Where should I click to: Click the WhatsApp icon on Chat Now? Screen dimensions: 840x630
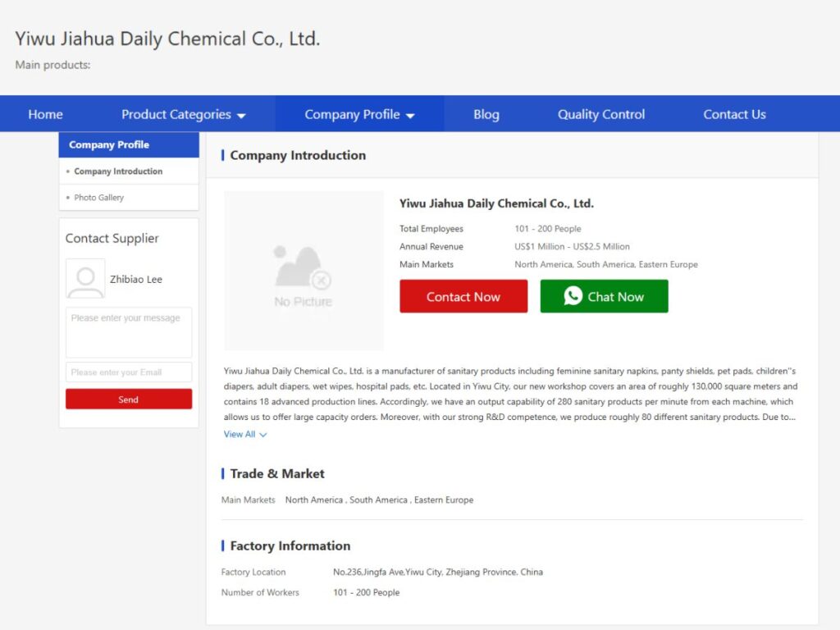(573, 295)
